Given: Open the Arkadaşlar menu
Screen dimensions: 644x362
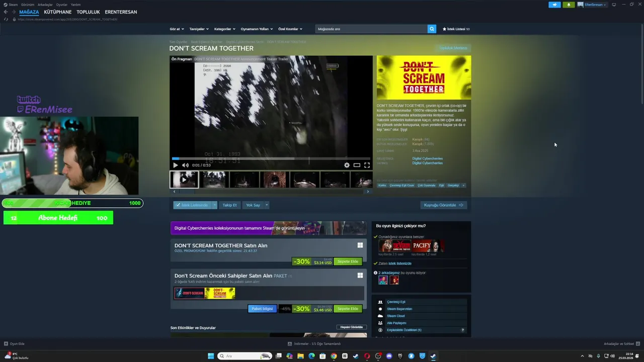Looking at the screenshot, I should [45, 5].
